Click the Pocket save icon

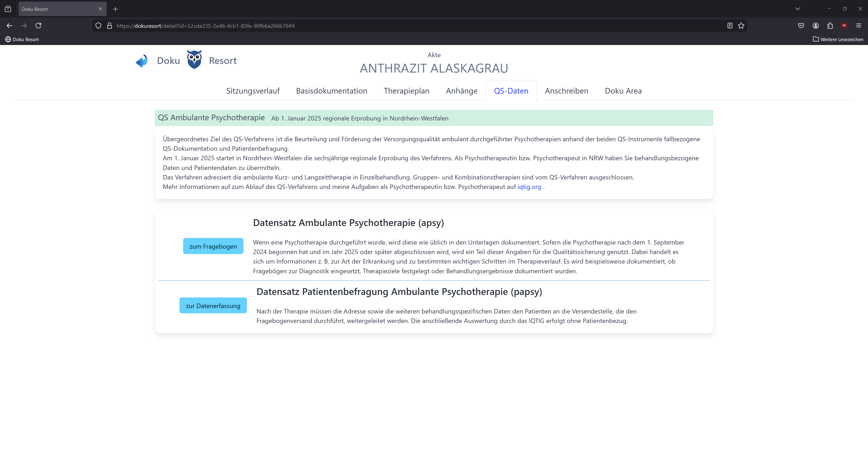click(801, 26)
